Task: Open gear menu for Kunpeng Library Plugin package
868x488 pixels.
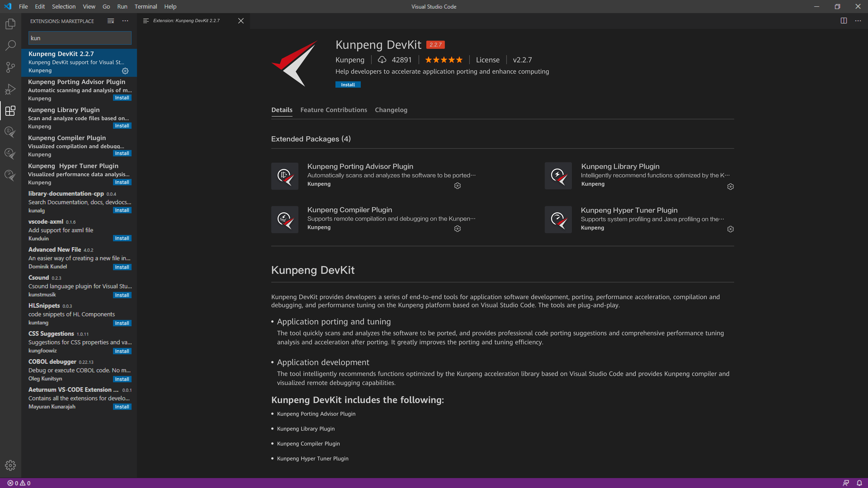Action: point(730,187)
